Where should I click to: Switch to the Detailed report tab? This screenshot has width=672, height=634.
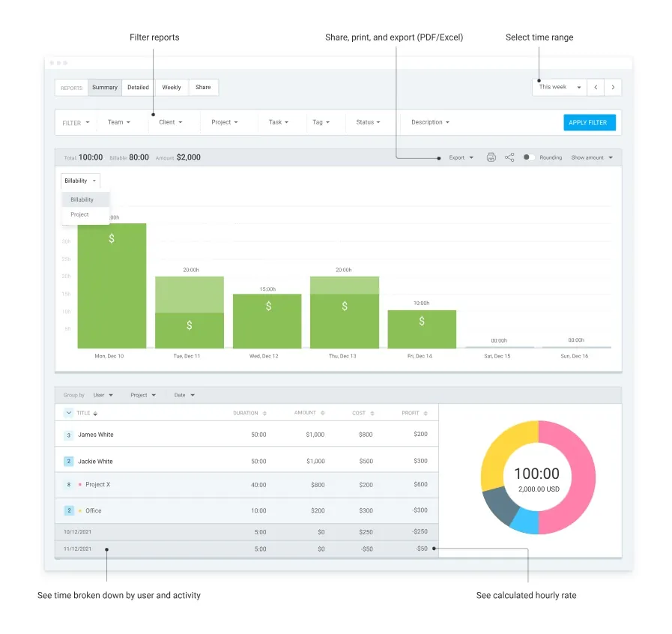[139, 87]
